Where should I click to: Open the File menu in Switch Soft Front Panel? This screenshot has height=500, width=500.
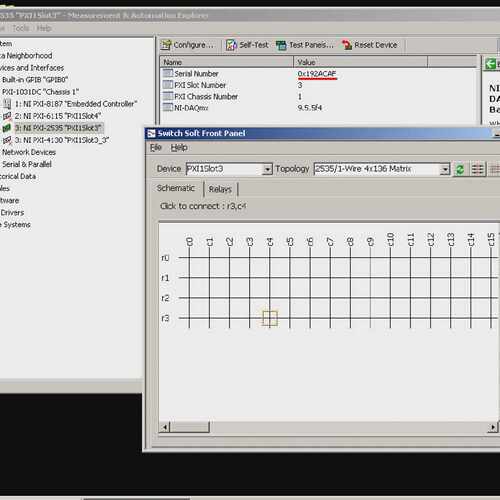(156, 147)
